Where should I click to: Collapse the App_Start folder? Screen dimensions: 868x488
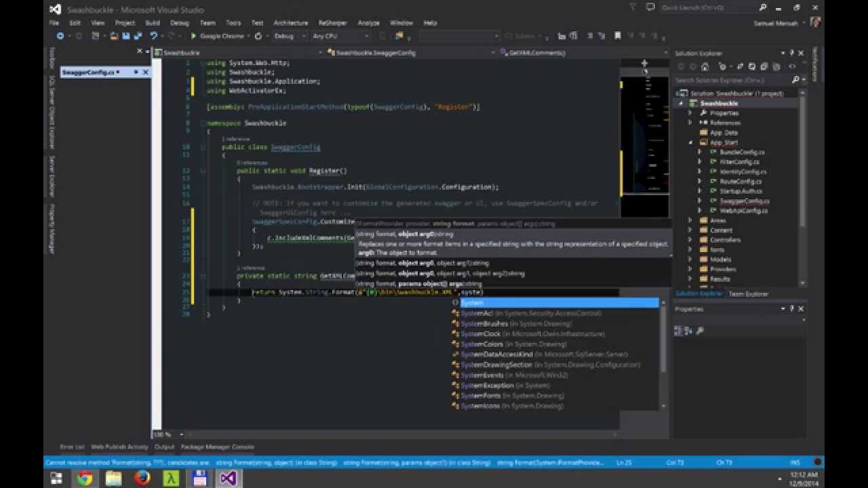point(691,143)
